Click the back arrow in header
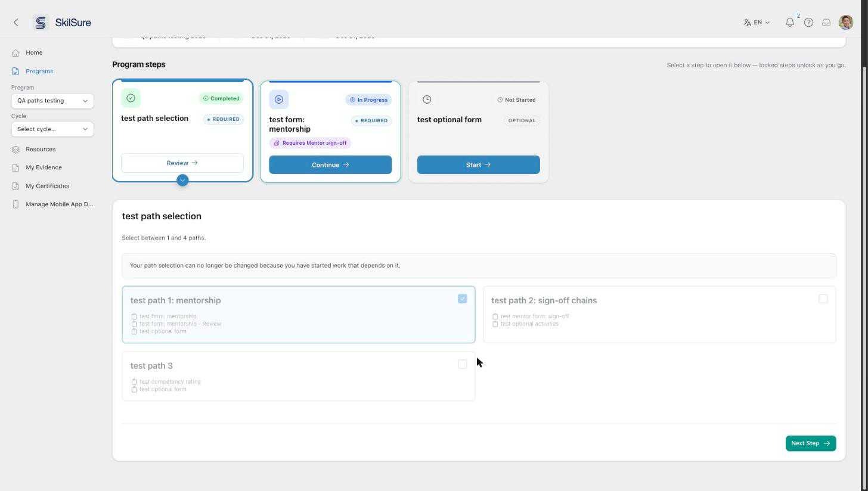The image size is (868, 491). (16, 23)
